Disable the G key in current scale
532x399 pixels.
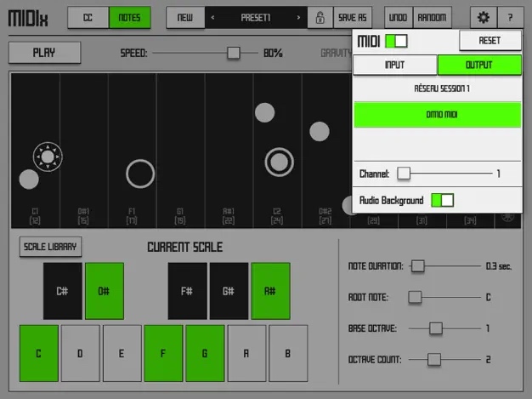(x=205, y=353)
